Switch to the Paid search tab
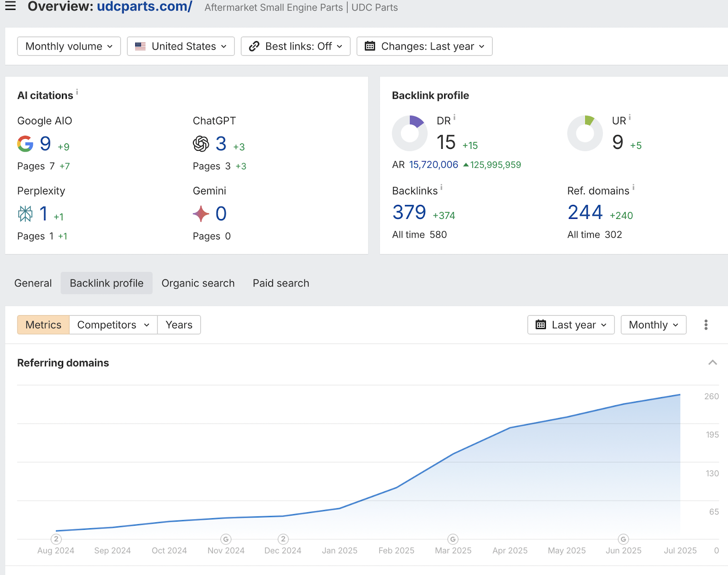The width and height of the screenshot is (728, 575). click(x=281, y=283)
